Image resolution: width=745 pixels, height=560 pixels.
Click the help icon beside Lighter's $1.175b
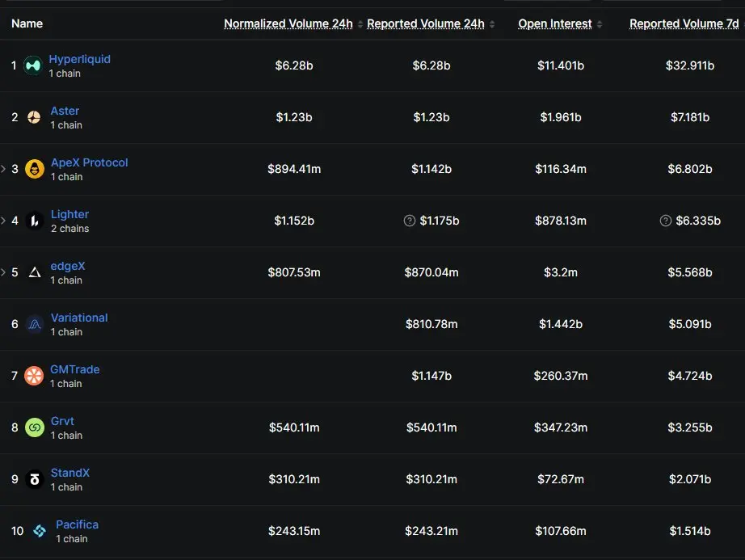click(x=410, y=221)
